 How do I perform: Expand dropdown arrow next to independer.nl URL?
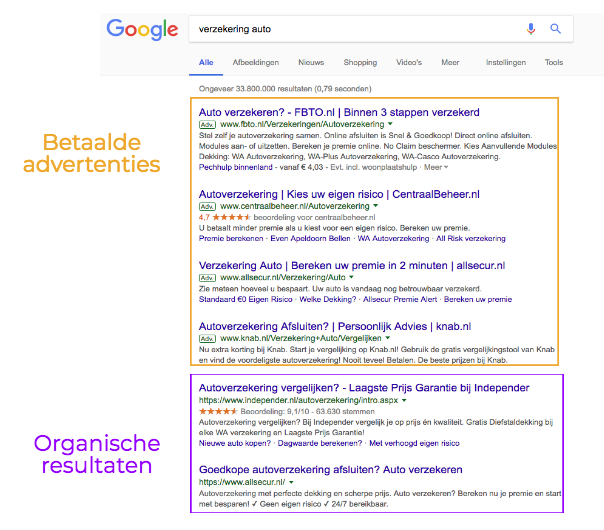click(404, 400)
